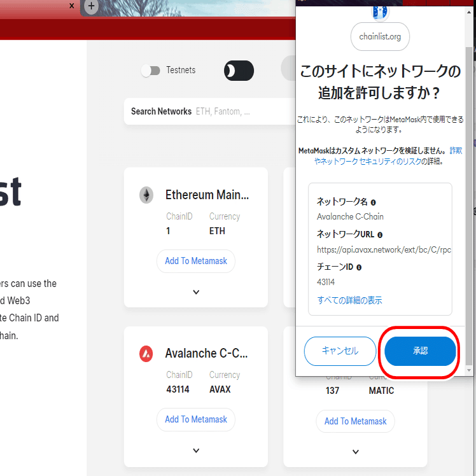
Task: Close the current browser tab
Action: click(x=72, y=6)
